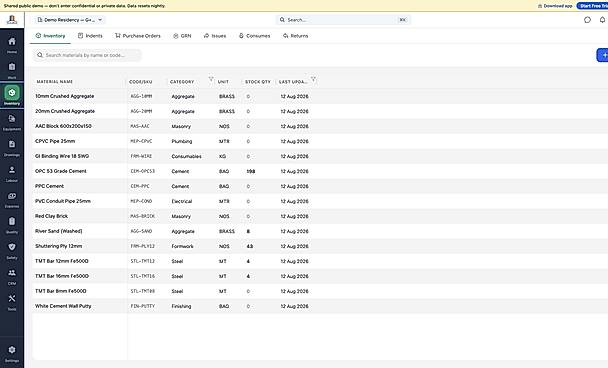Viewport: 608px width, 368px height.
Task: Click the Start Free Trial button
Action: click(592, 6)
